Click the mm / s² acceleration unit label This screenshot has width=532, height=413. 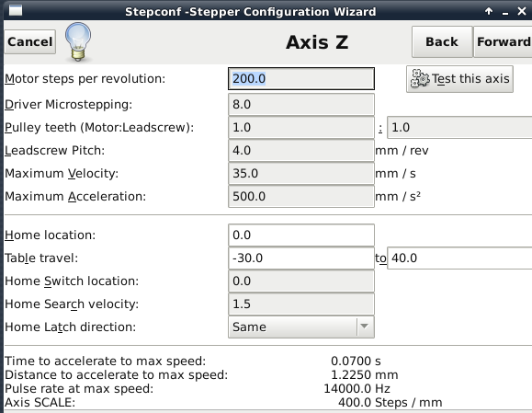398,196
